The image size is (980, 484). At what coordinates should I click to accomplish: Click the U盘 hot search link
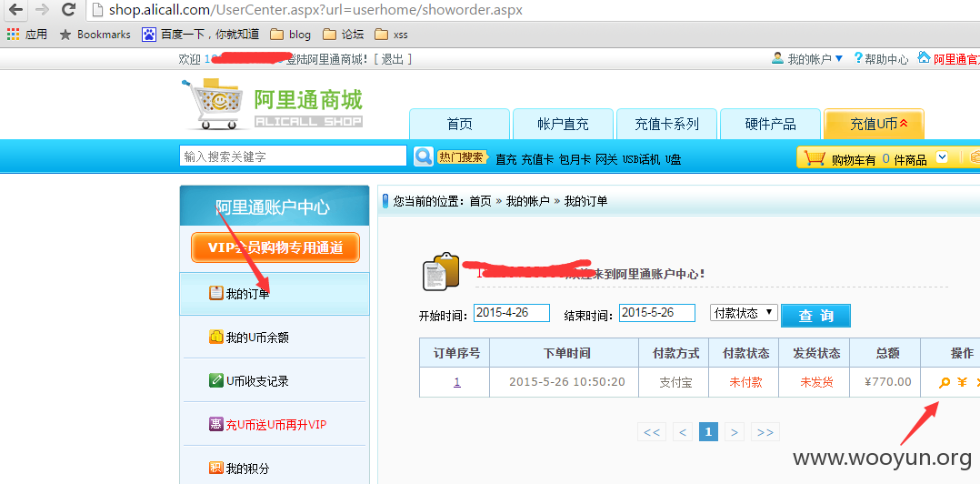673,159
